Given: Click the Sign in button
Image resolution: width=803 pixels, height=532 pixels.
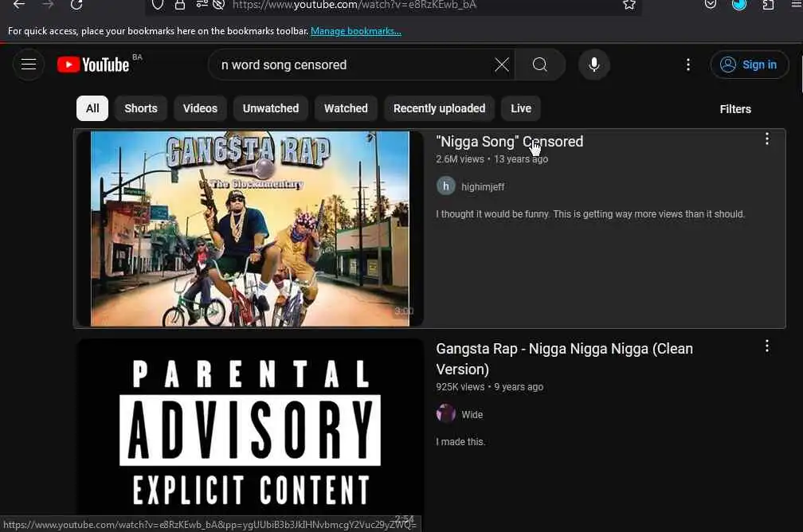Looking at the screenshot, I should tap(749, 65).
